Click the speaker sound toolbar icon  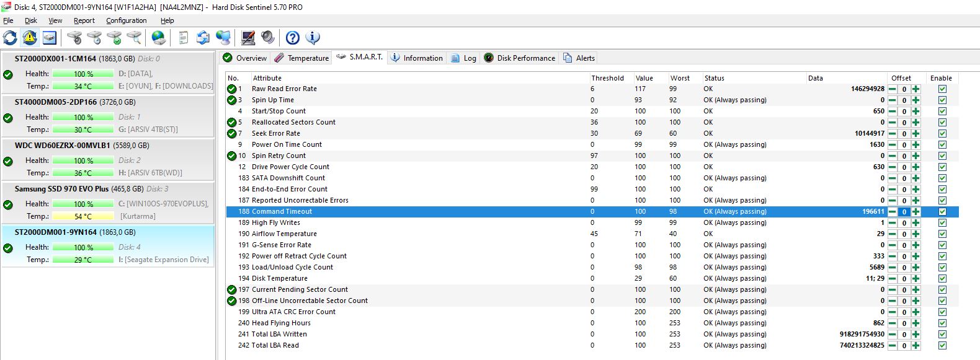268,38
